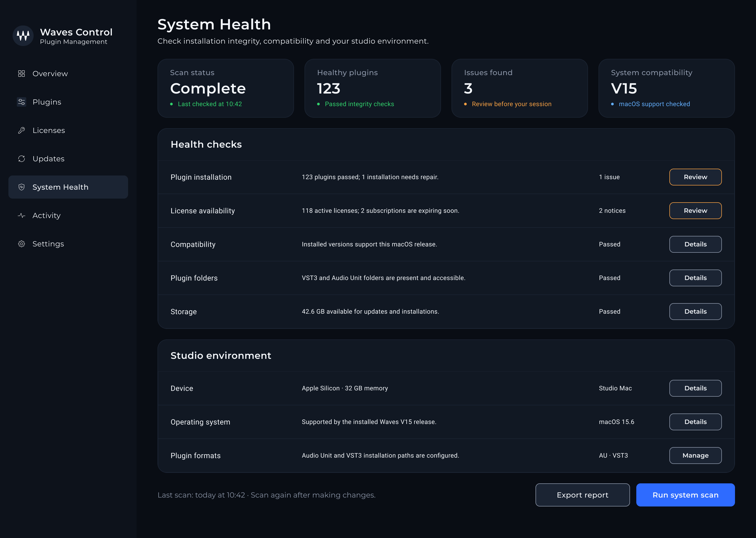
Task: Open Details for Plugin folders
Action: 695,278
